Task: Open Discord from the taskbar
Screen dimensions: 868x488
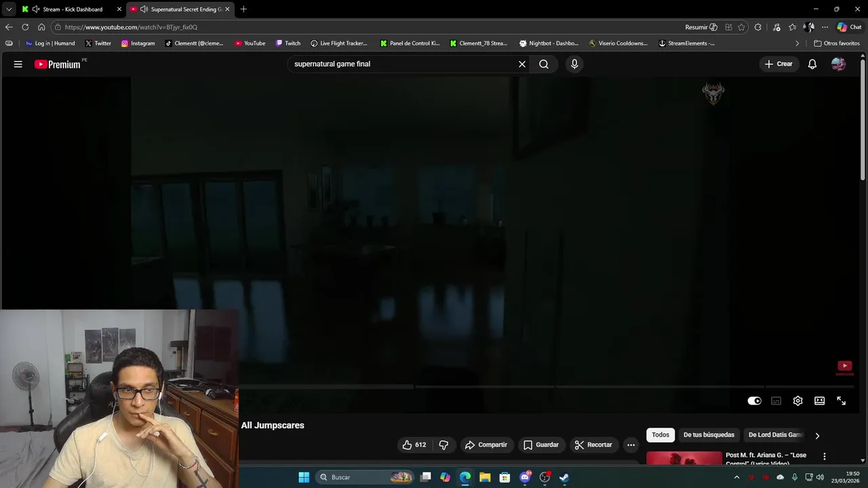Action: [525, 477]
